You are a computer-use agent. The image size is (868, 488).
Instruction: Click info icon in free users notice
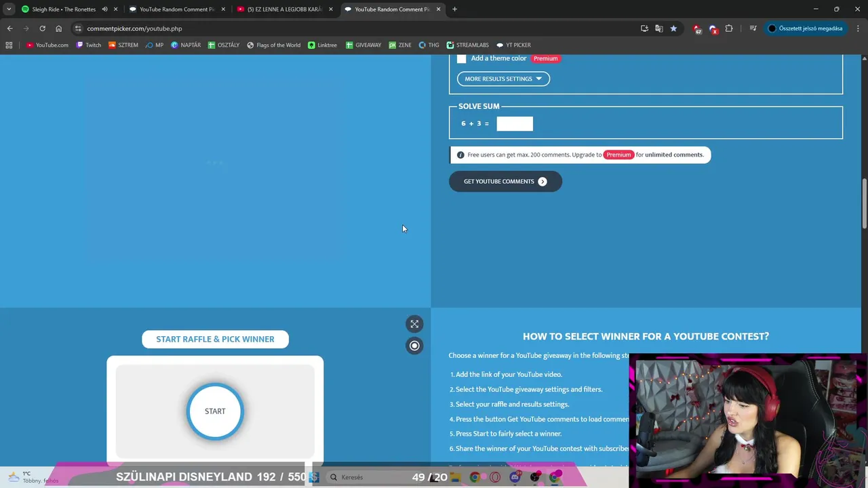(x=460, y=155)
